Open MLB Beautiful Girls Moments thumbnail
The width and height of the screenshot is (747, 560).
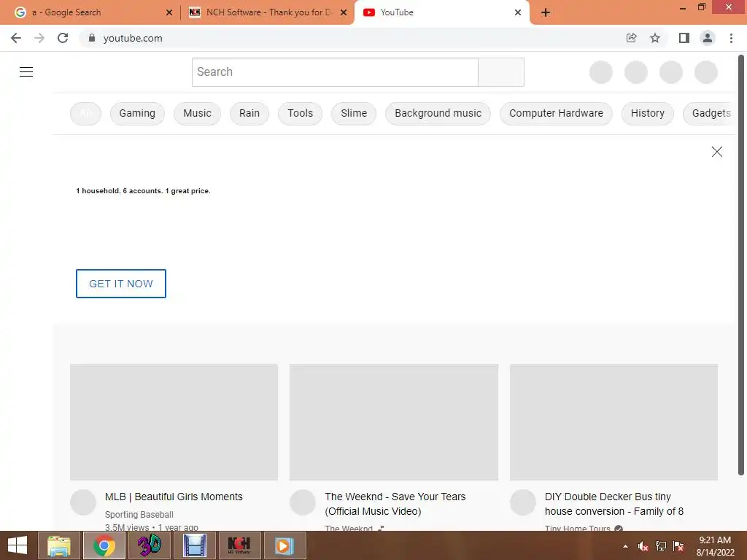point(174,422)
